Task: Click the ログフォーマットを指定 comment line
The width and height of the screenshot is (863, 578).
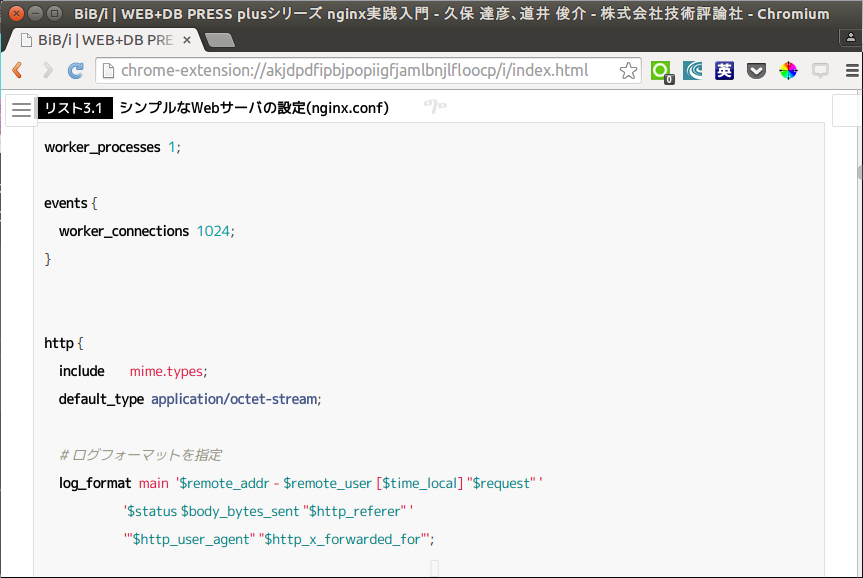Action: pos(140,455)
